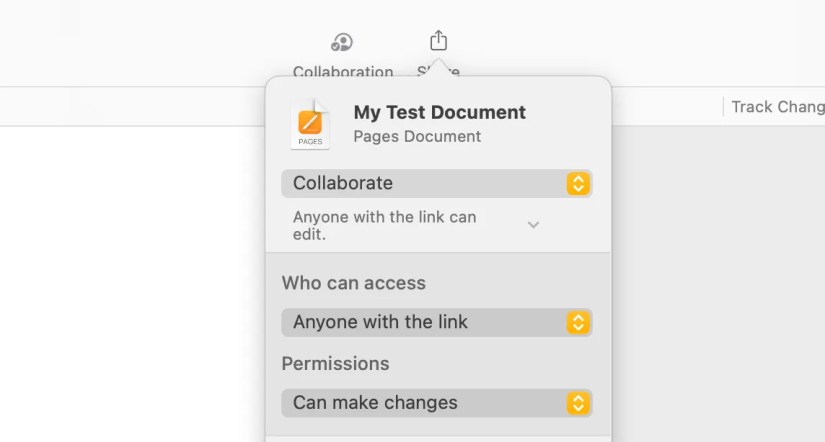Click the Share toolbar icon
825x442 pixels.
click(x=438, y=41)
